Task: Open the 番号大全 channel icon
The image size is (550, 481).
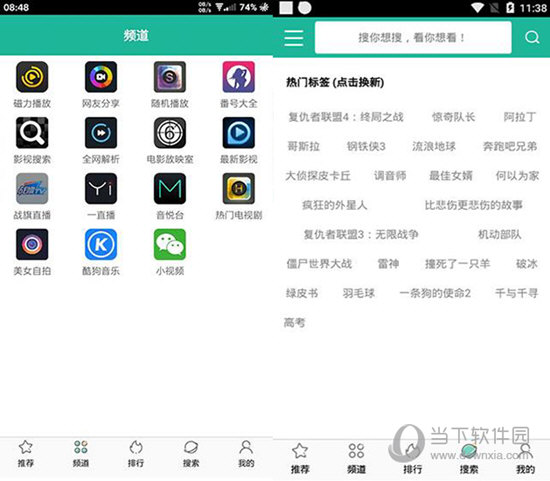Action: [239, 77]
